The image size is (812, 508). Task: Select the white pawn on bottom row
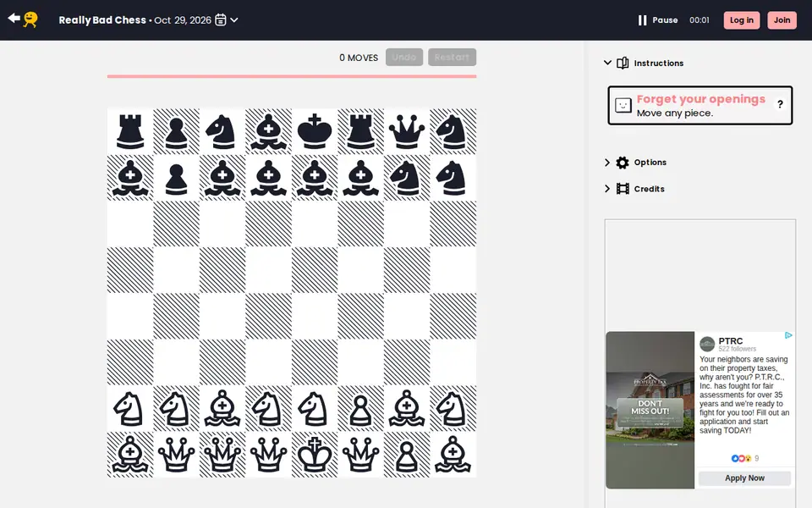407,456
